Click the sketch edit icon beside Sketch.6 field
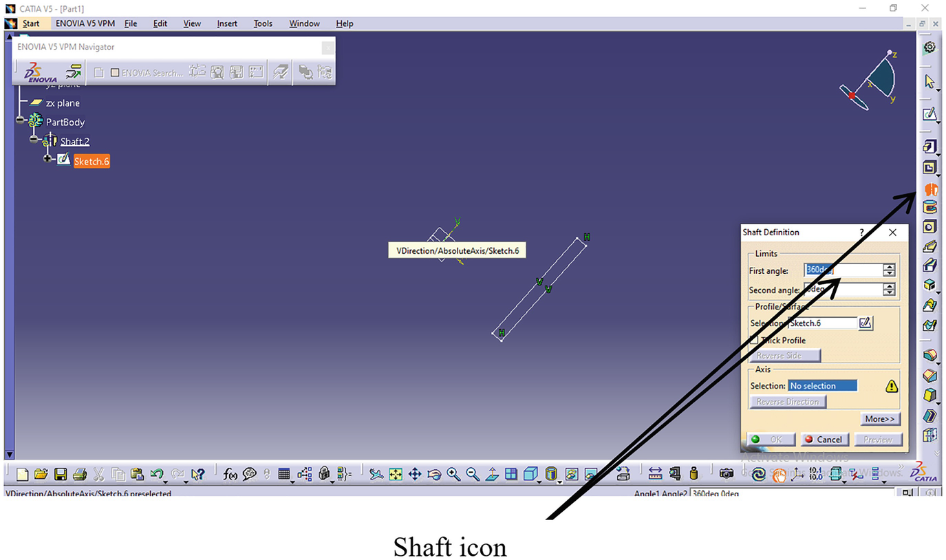The height and width of the screenshot is (560, 946). click(866, 323)
